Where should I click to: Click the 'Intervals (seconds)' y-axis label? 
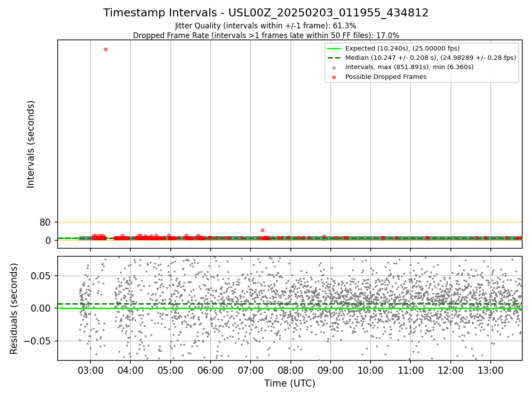coord(31,144)
